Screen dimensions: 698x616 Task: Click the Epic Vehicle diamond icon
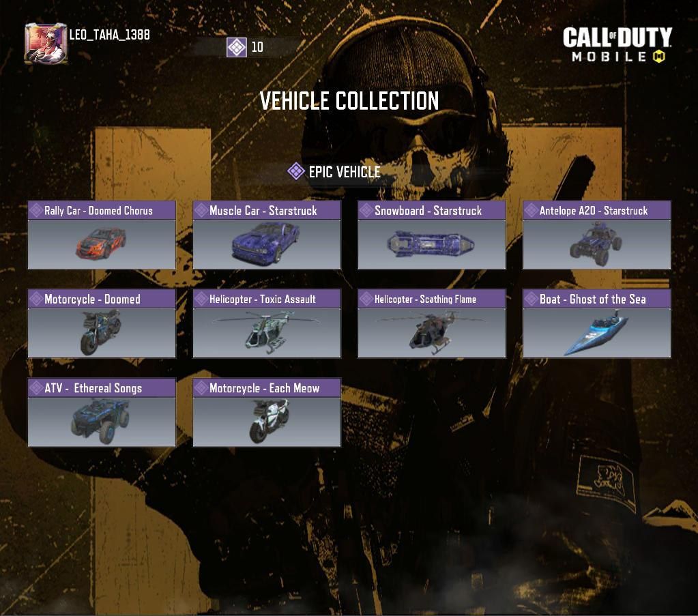click(296, 171)
